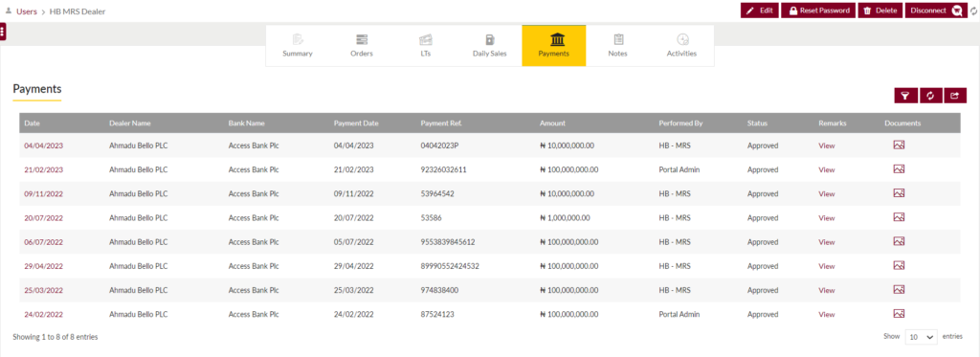View remarks for payment ref 53586
Screen dimensions: 980x357
click(826, 218)
